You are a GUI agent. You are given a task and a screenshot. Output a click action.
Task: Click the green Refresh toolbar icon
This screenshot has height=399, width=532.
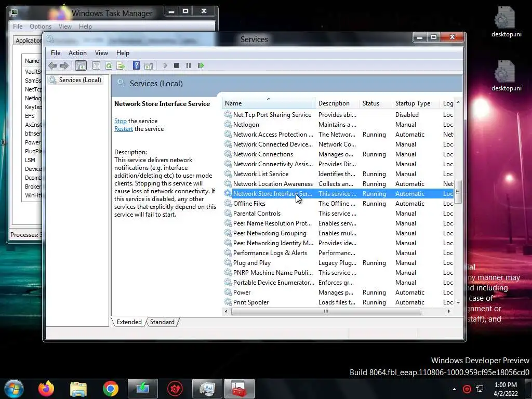point(109,66)
